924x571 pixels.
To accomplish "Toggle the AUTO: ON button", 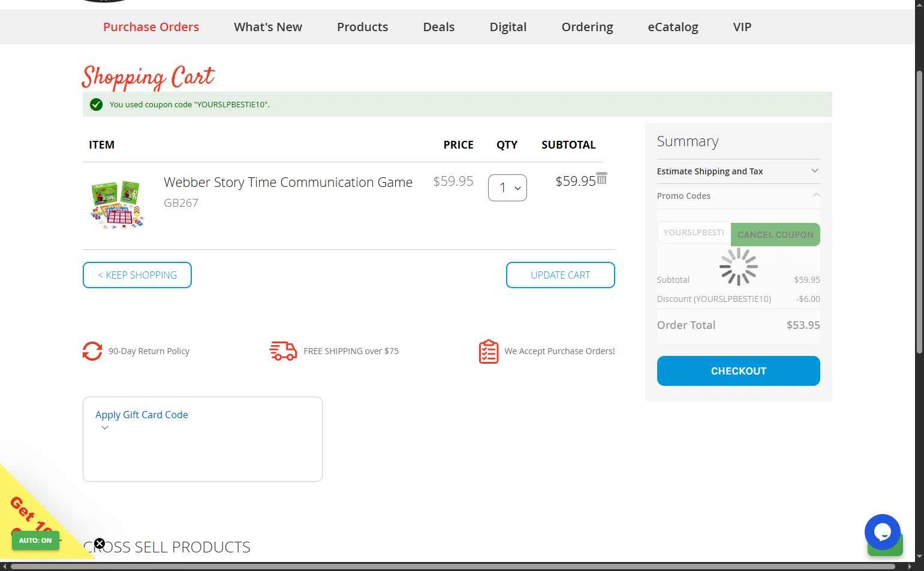I will [x=35, y=540].
